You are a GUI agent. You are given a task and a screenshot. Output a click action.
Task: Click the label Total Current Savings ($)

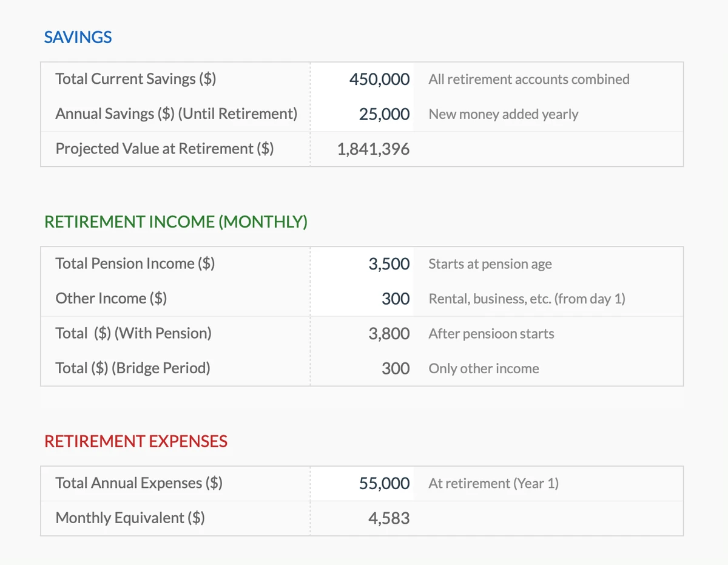135,78
